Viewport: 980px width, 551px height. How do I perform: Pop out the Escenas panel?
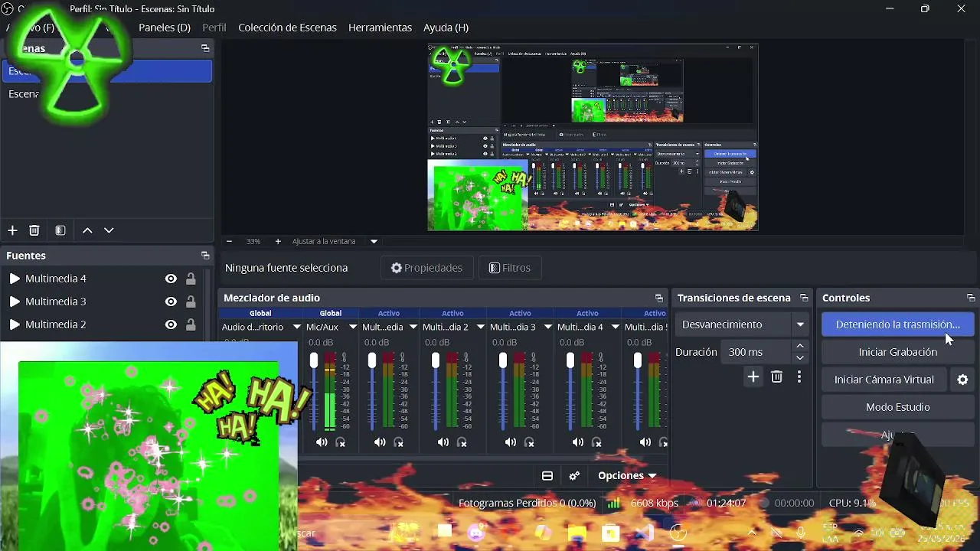pyautogui.click(x=205, y=48)
